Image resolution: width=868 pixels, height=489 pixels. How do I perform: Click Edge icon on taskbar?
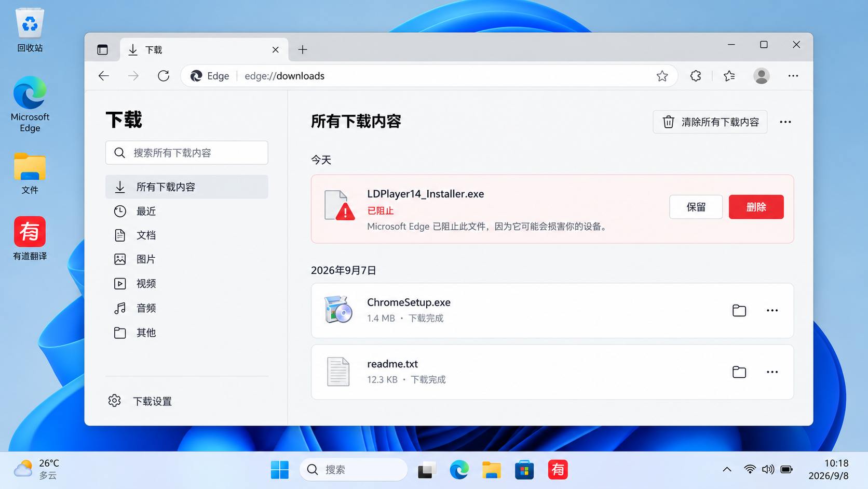[459, 470]
